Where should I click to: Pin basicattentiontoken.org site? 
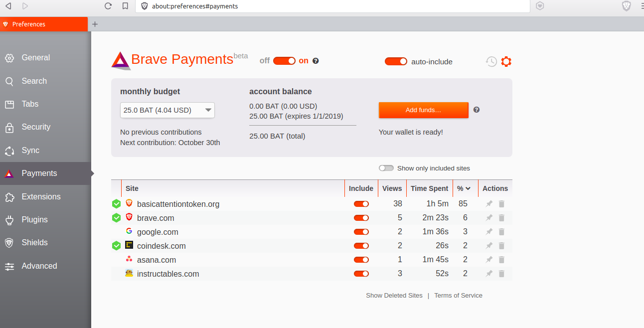pyautogui.click(x=489, y=204)
